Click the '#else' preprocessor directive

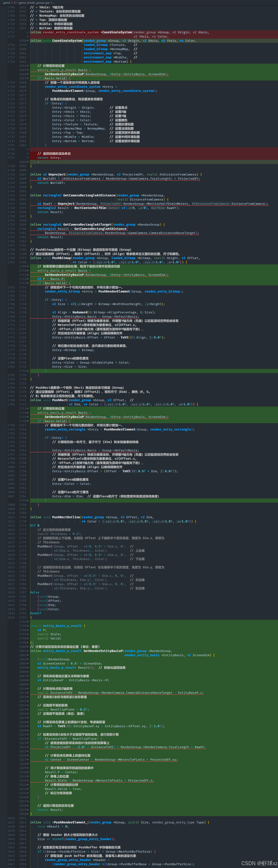click(35, 592)
